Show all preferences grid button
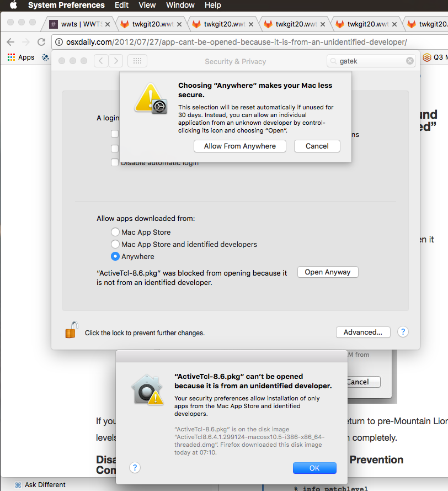 (x=137, y=61)
